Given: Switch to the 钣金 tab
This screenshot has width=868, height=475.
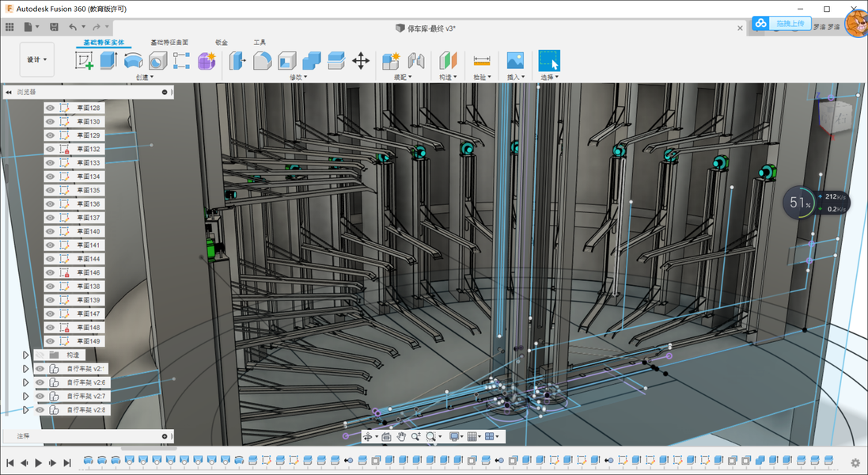Looking at the screenshot, I should (x=222, y=43).
